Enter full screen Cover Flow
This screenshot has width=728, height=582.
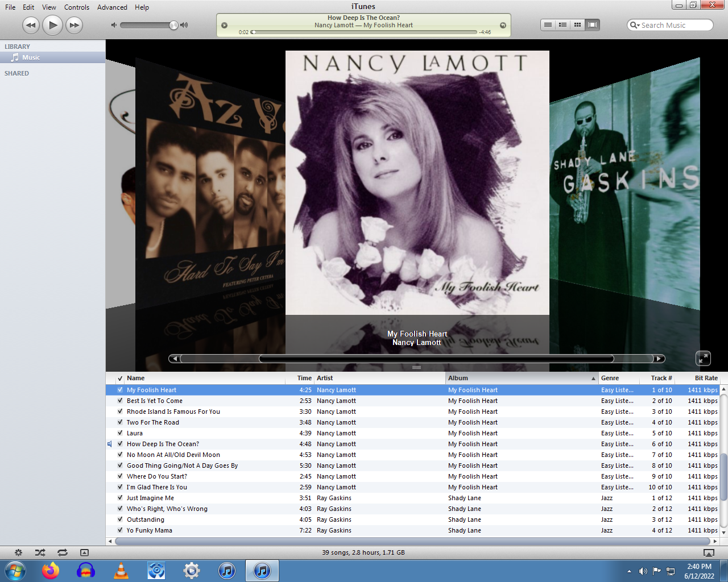click(x=704, y=358)
